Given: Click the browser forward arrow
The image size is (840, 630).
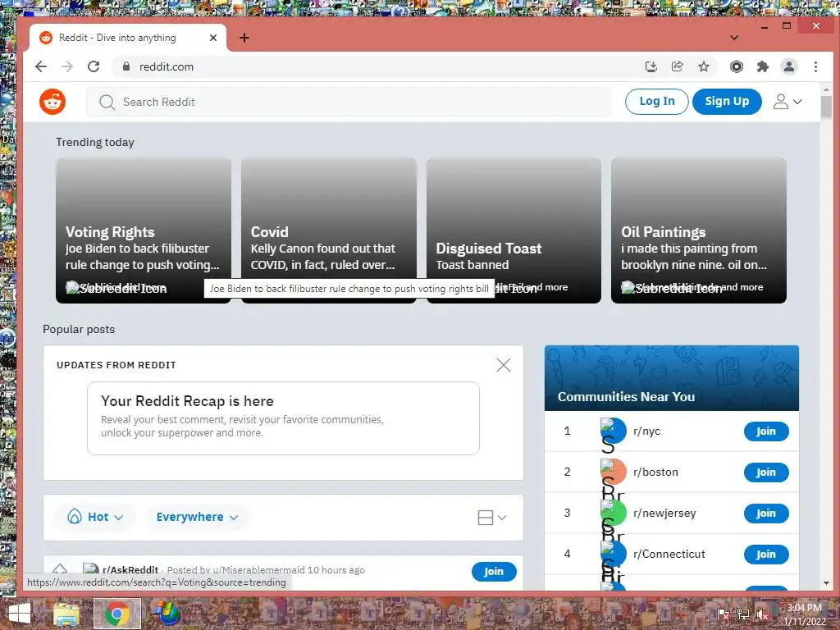Looking at the screenshot, I should pos(67,66).
